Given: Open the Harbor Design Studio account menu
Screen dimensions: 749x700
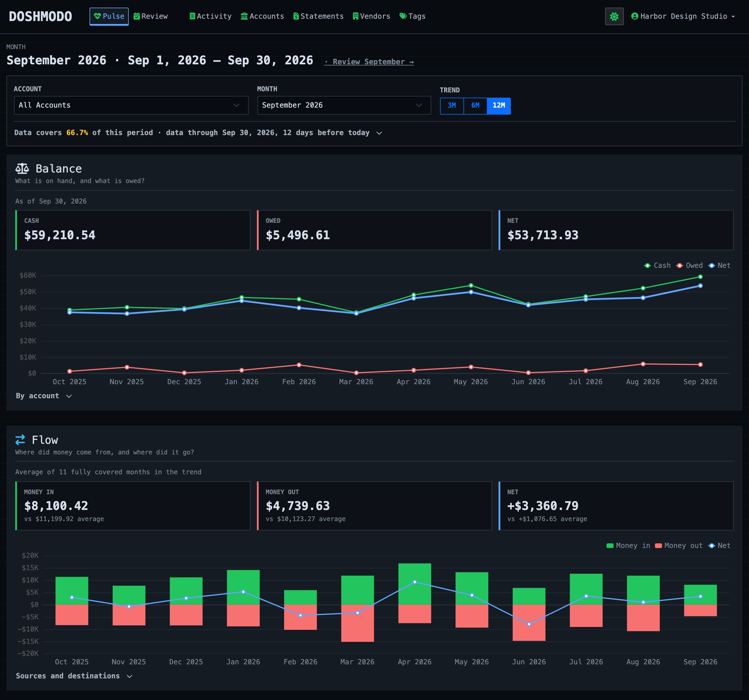Looking at the screenshot, I should click(683, 16).
